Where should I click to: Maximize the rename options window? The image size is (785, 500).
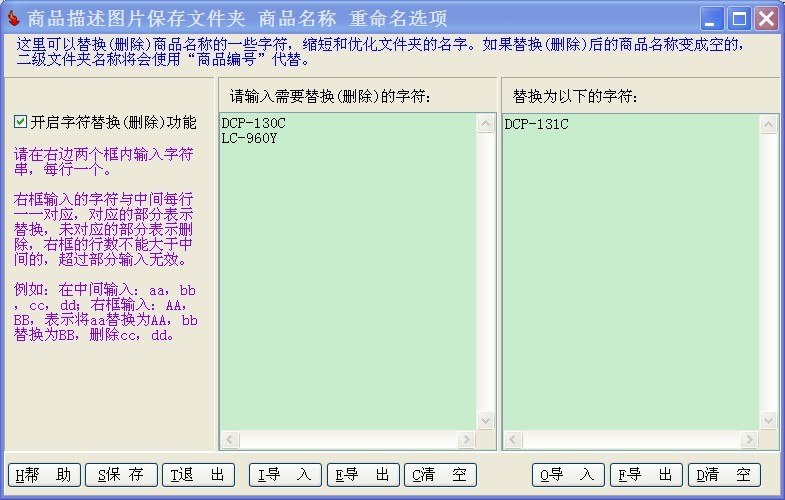click(x=739, y=18)
